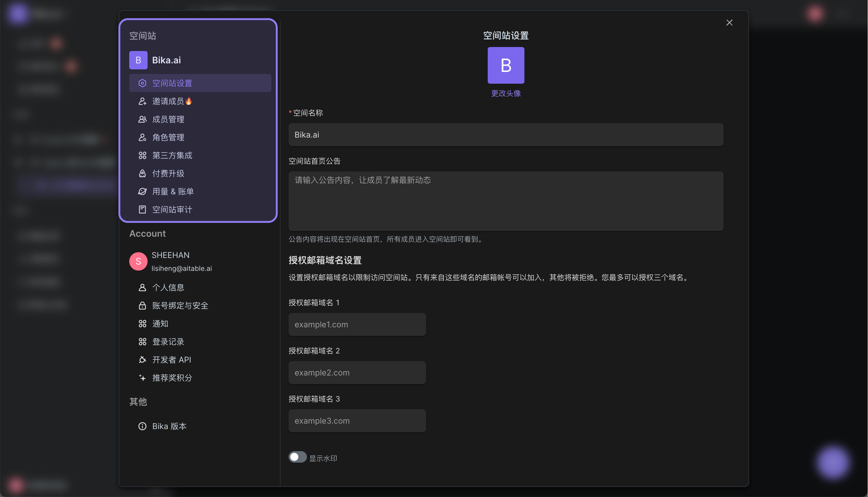Click the 付费升级 rocket icon

click(142, 173)
